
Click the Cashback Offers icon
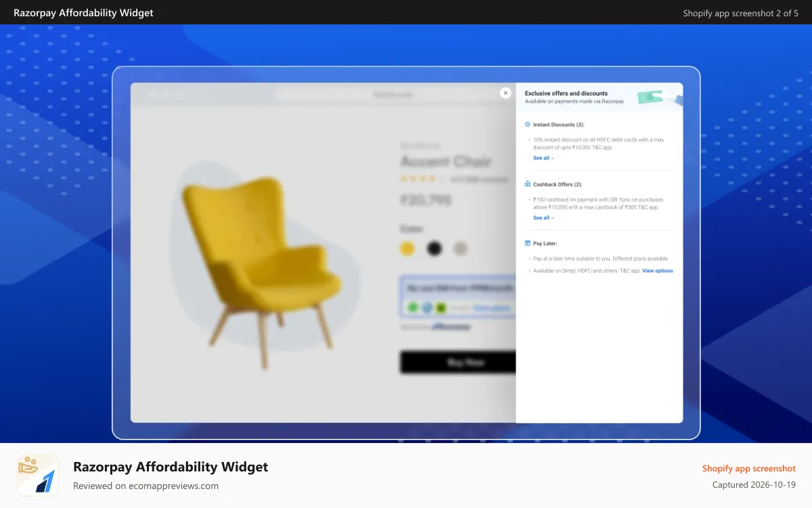pyautogui.click(x=528, y=184)
